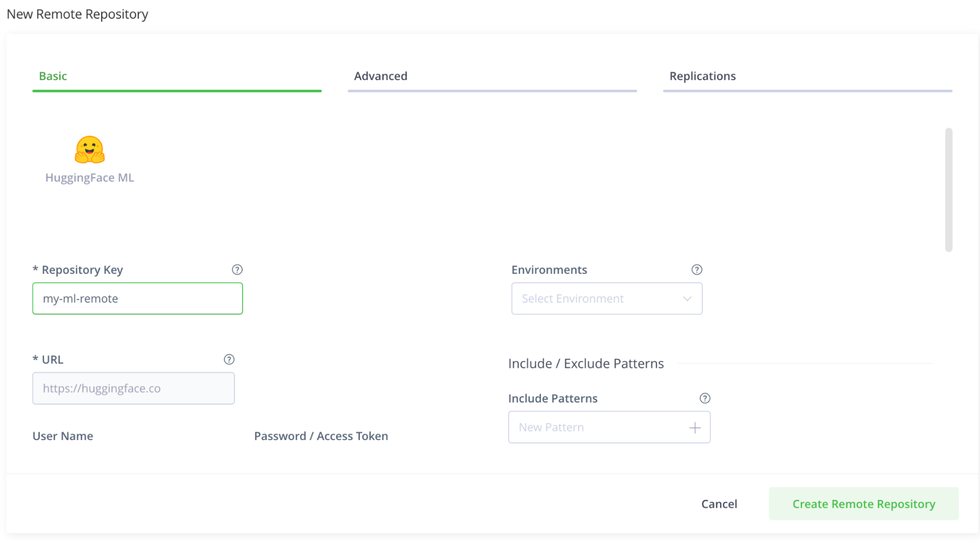Click Create Remote Repository
This screenshot has width=980, height=541.
863,504
